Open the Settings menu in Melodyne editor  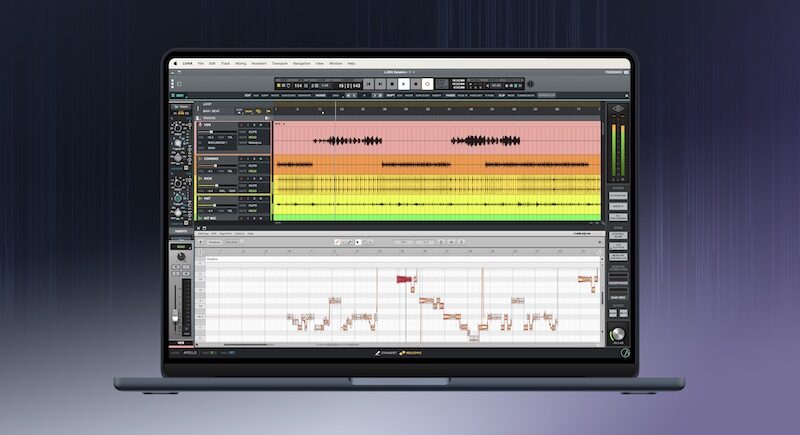(203, 233)
